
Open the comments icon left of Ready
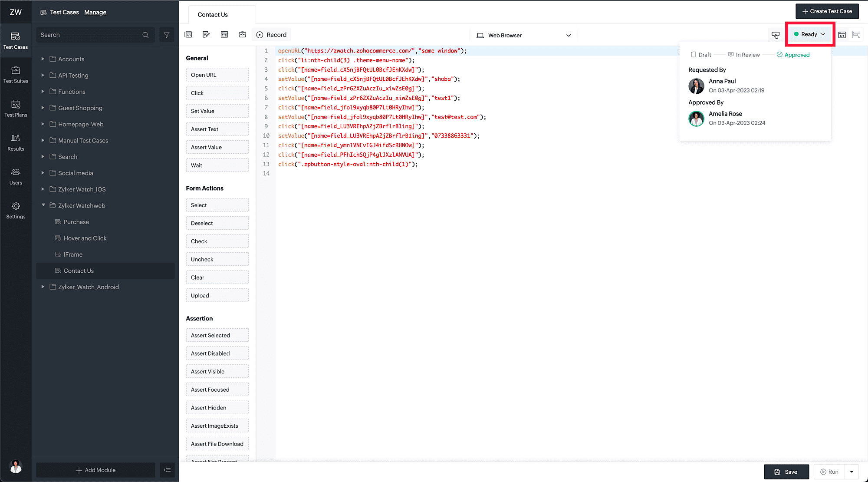[776, 35]
